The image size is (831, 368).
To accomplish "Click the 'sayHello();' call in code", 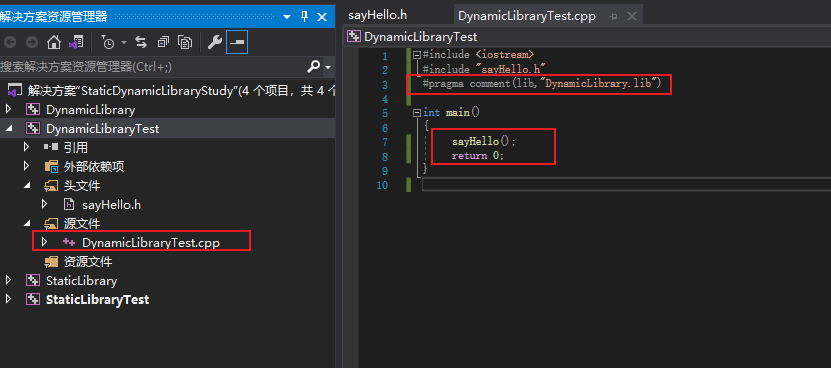I will click(x=483, y=142).
